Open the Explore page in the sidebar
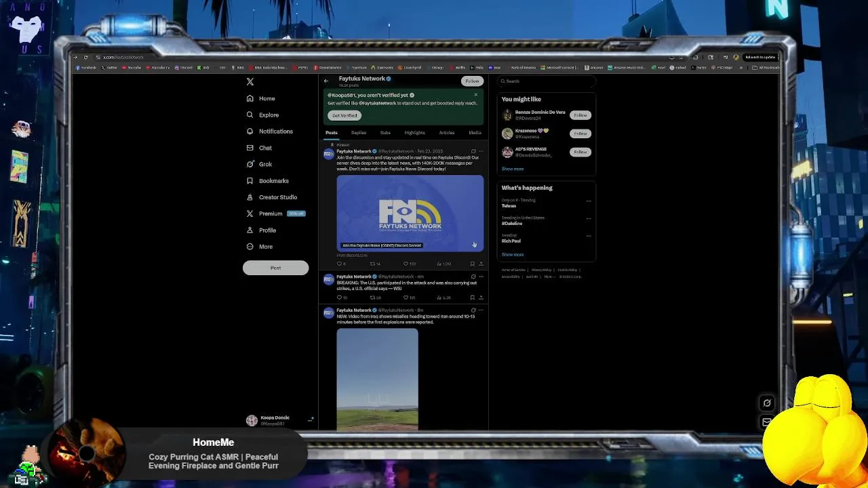 pos(263,115)
